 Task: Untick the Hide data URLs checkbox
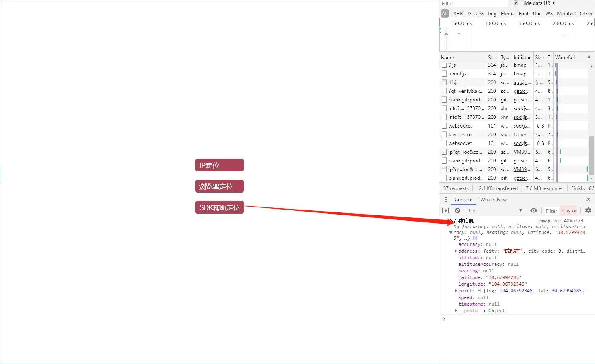(x=516, y=3)
